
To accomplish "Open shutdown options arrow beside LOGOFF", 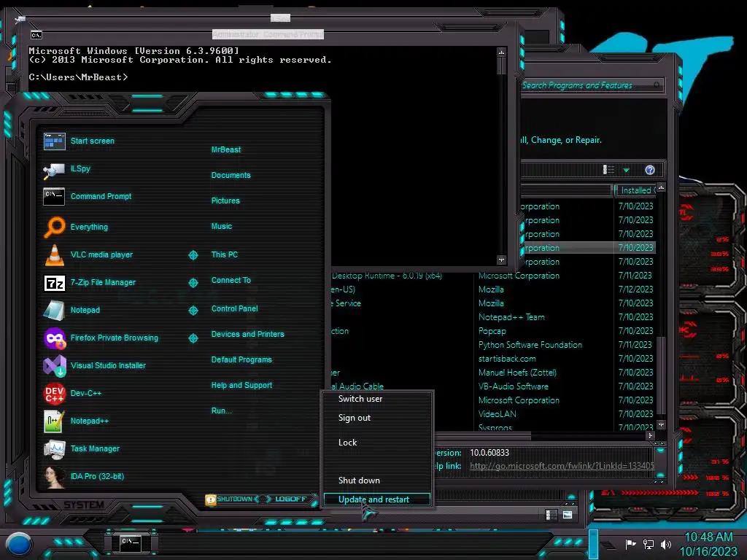I will (x=314, y=499).
